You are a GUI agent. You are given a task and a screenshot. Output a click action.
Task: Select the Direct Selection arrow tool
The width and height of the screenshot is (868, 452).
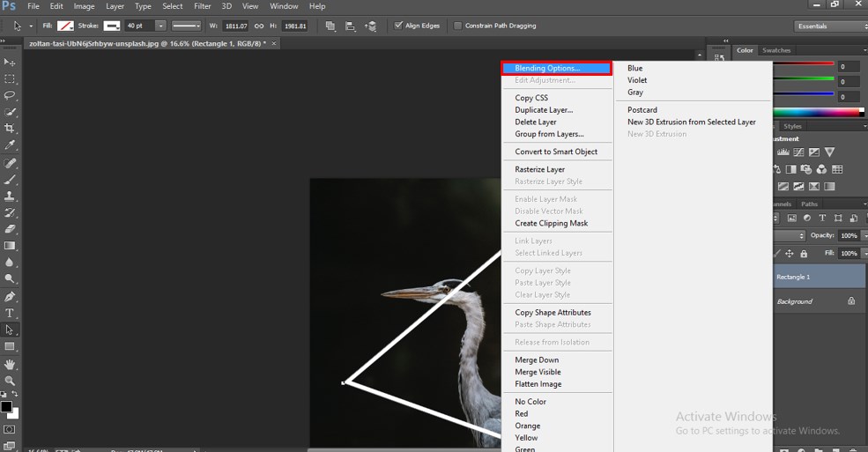(10, 330)
